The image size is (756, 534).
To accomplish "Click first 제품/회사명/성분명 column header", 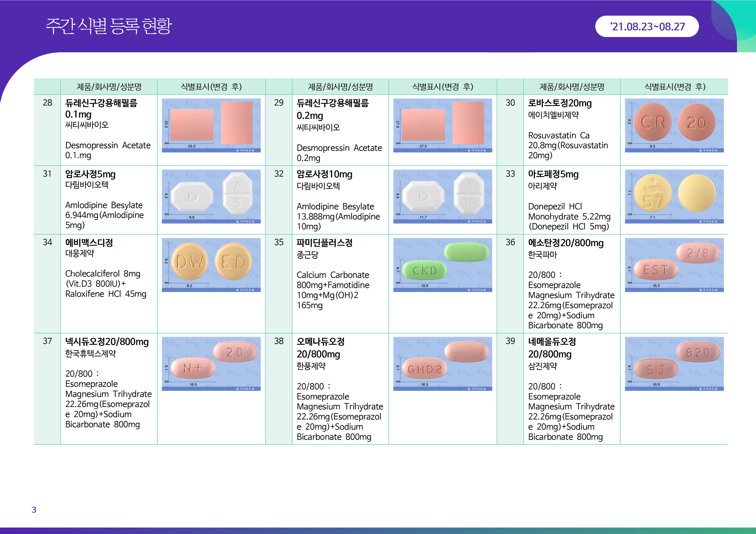I will 109,87.
